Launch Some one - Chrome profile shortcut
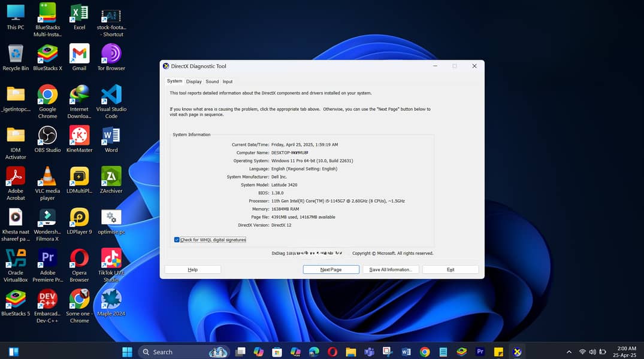This screenshot has height=359, width=644. pos(79,306)
